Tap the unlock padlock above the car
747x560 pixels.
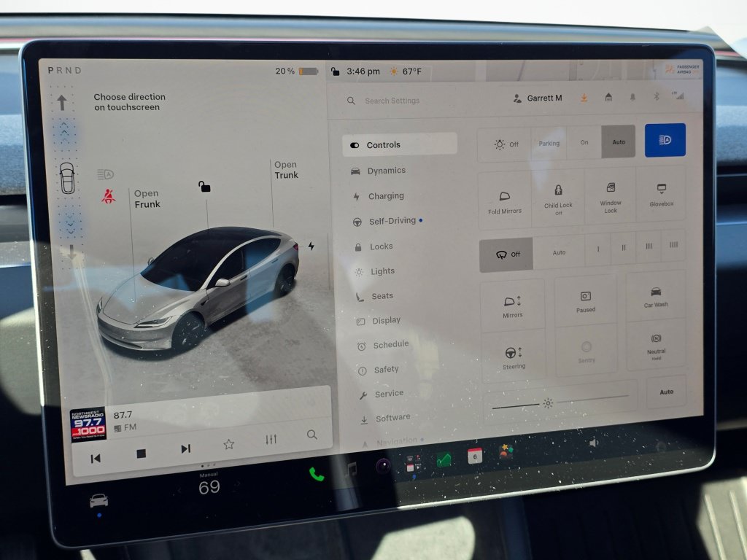tap(204, 186)
